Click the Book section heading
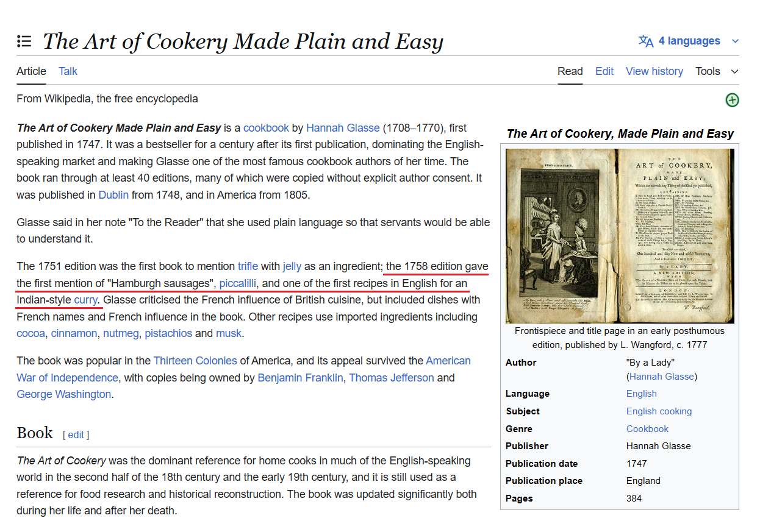 point(35,433)
